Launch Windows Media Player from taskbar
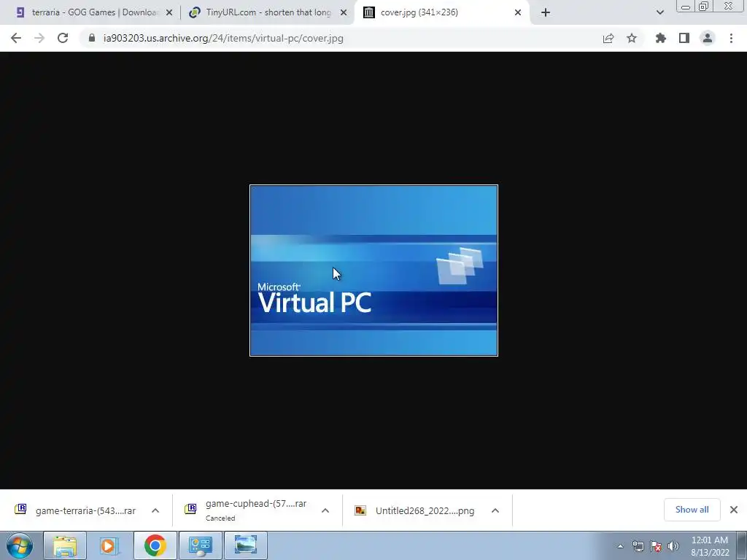 click(109, 545)
